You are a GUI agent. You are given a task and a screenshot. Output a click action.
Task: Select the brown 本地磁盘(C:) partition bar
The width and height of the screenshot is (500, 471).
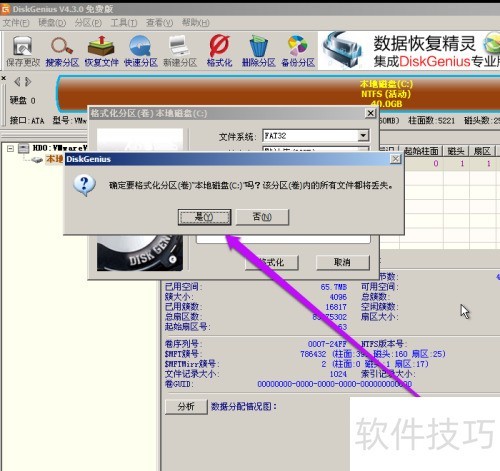[x=278, y=93]
